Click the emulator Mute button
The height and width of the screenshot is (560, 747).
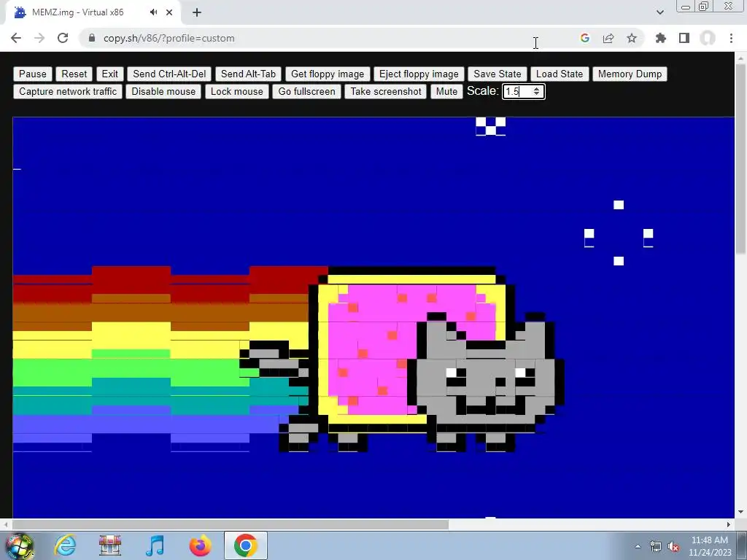(447, 91)
